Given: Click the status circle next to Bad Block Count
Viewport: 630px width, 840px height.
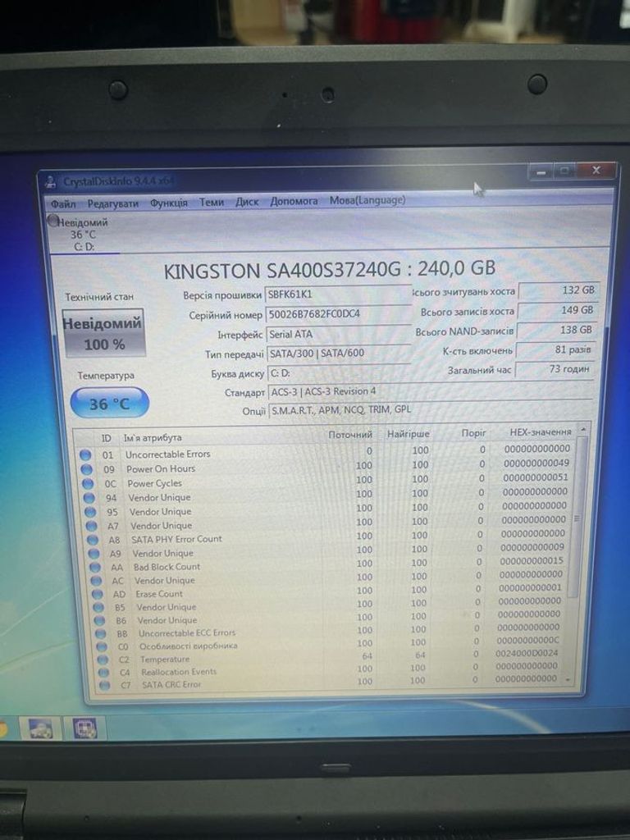Looking at the screenshot, I should point(94,567).
